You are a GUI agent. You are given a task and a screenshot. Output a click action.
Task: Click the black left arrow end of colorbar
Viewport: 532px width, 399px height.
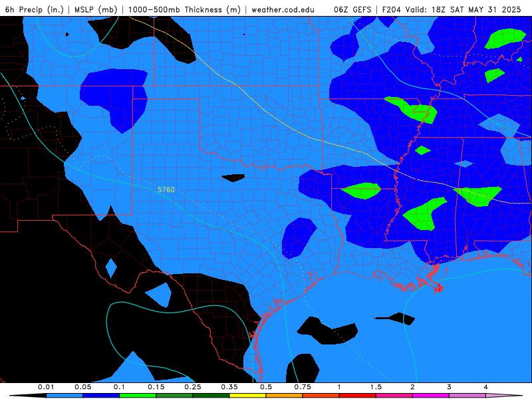pyautogui.click(x=28, y=396)
